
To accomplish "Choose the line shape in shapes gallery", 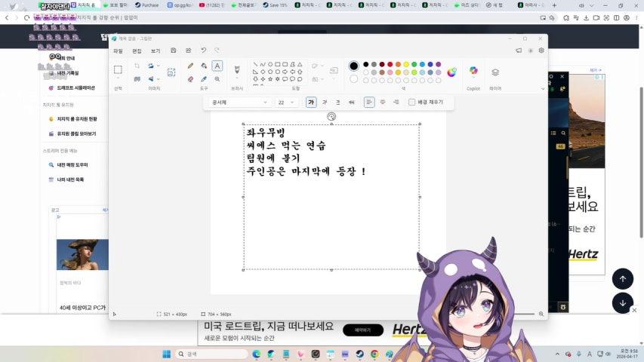I will [255, 64].
